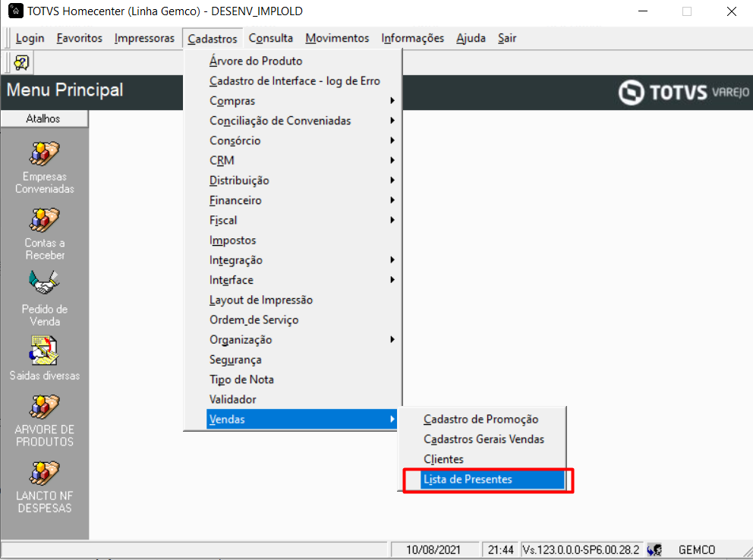Open the Informações menu
This screenshot has height=560, width=753.
pos(412,39)
